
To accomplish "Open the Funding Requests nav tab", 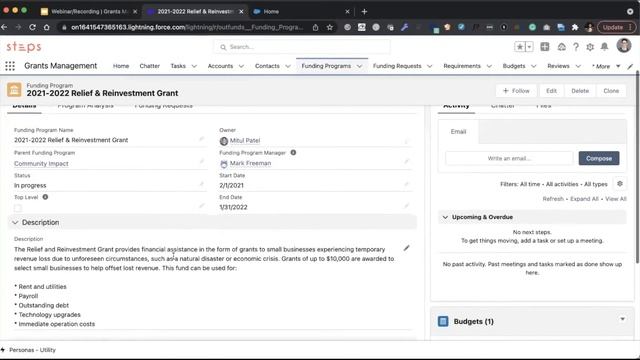I will click(397, 66).
